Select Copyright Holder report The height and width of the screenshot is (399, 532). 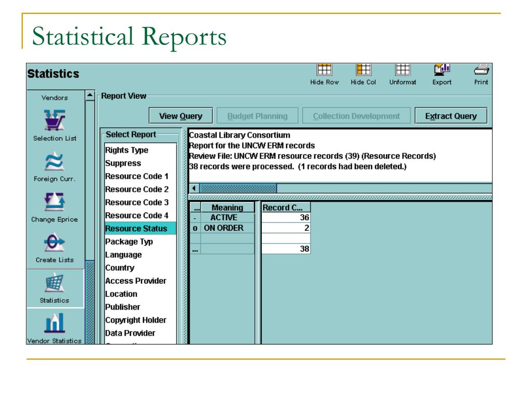point(140,320)
